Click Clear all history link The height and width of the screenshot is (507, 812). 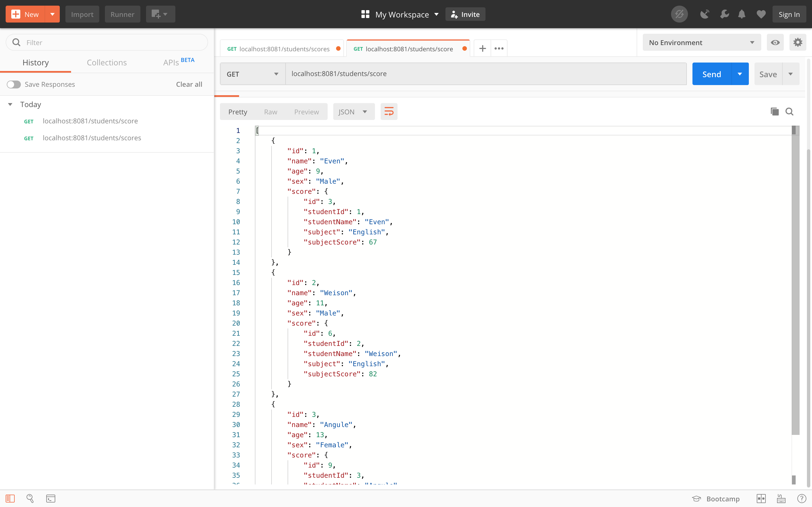click(189, 84)
